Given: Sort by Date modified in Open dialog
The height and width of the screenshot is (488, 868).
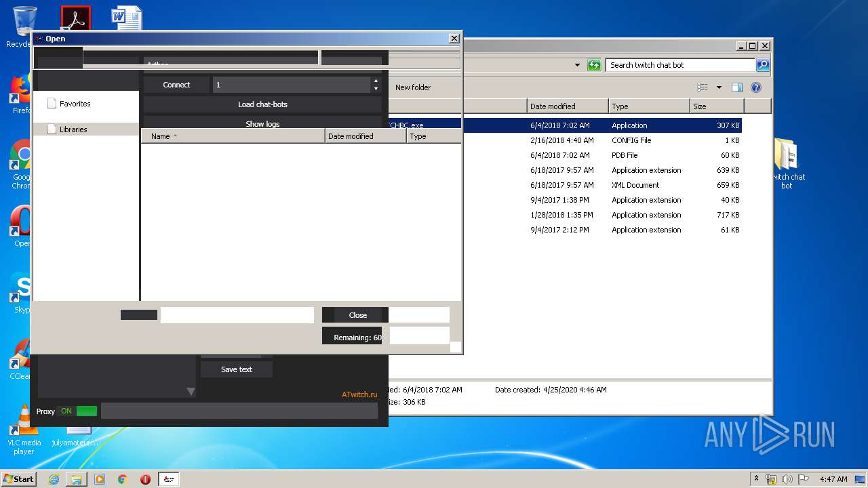Looking at the screenshot, I should pyautogui.click(x=366, y=136).
